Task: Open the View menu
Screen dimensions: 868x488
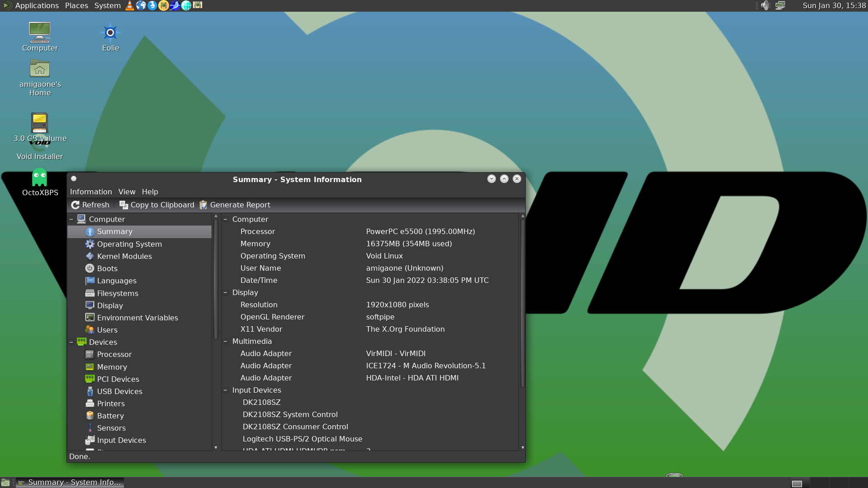Action: [127, 192]
